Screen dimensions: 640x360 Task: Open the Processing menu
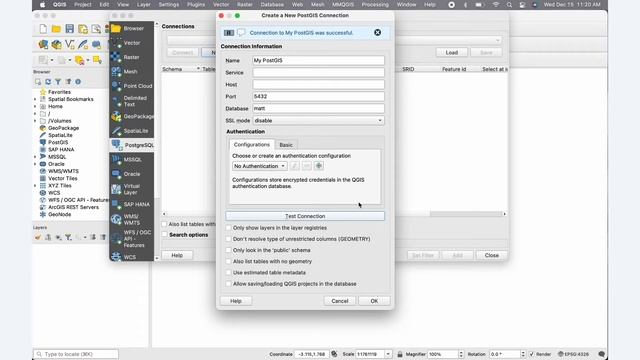[x=375, y=4]
